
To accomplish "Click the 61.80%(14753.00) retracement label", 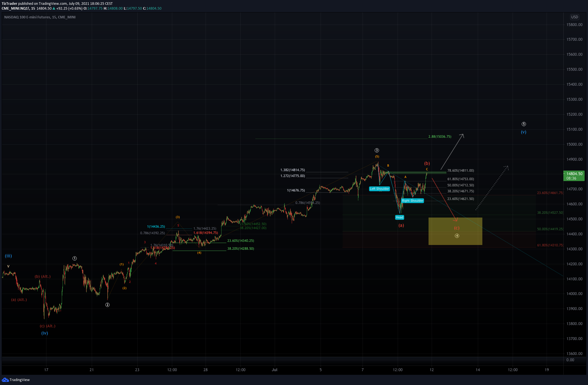I will pyautogui.click(x=461, y=179).
